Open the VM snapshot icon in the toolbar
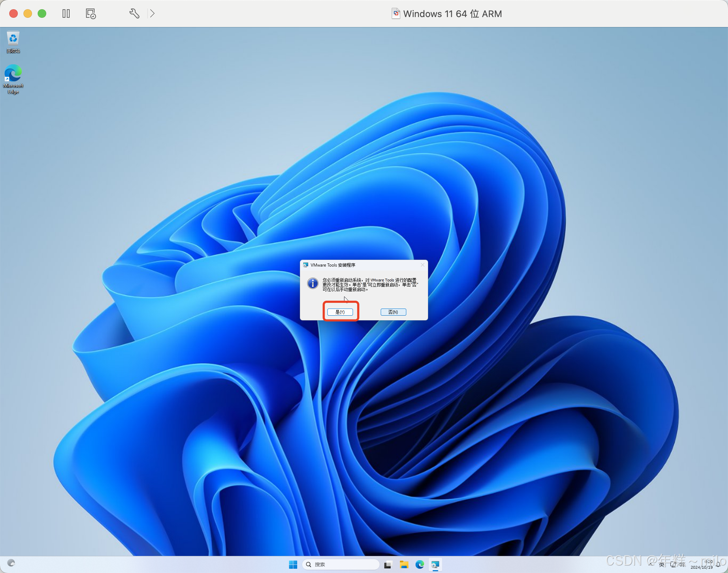This screenshot has height=573, width=728. tap(91, 14)
